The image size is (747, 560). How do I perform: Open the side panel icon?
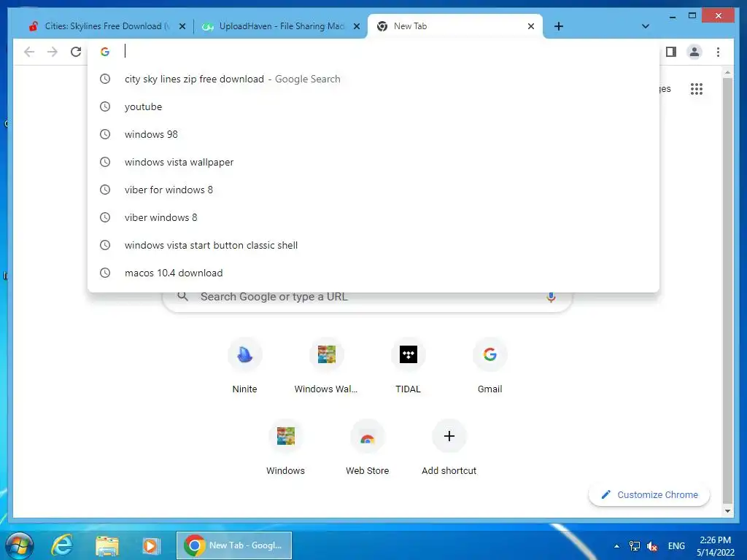[x=671, y=52]
